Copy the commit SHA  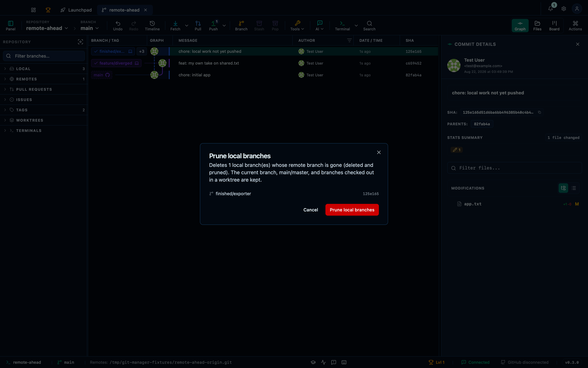click(x=539, y=112)
